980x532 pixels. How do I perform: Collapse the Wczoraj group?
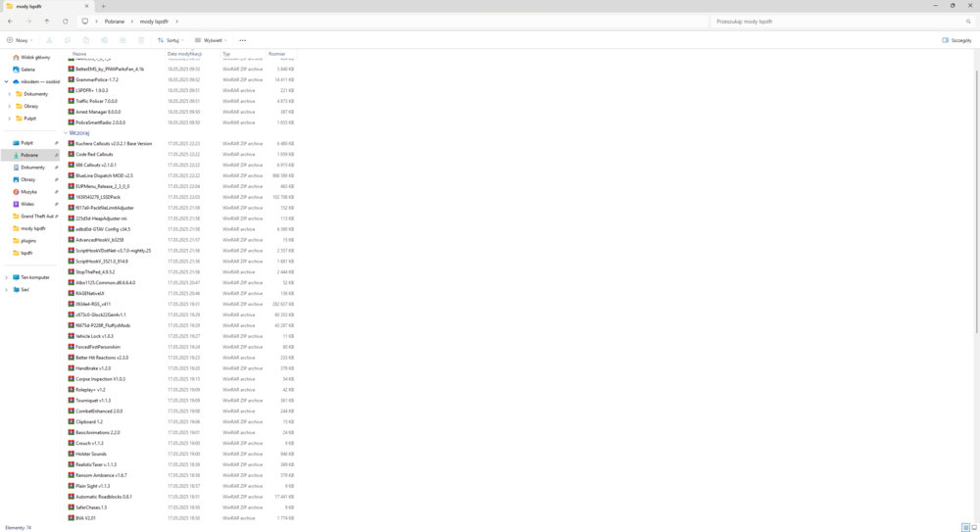pos(66,133)
